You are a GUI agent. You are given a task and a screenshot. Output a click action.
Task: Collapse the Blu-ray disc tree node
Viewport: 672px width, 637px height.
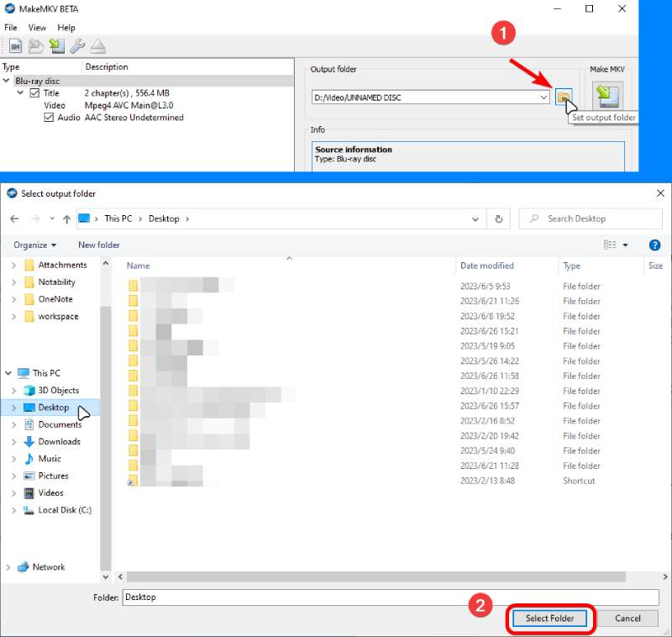click(x=7, y=81)
